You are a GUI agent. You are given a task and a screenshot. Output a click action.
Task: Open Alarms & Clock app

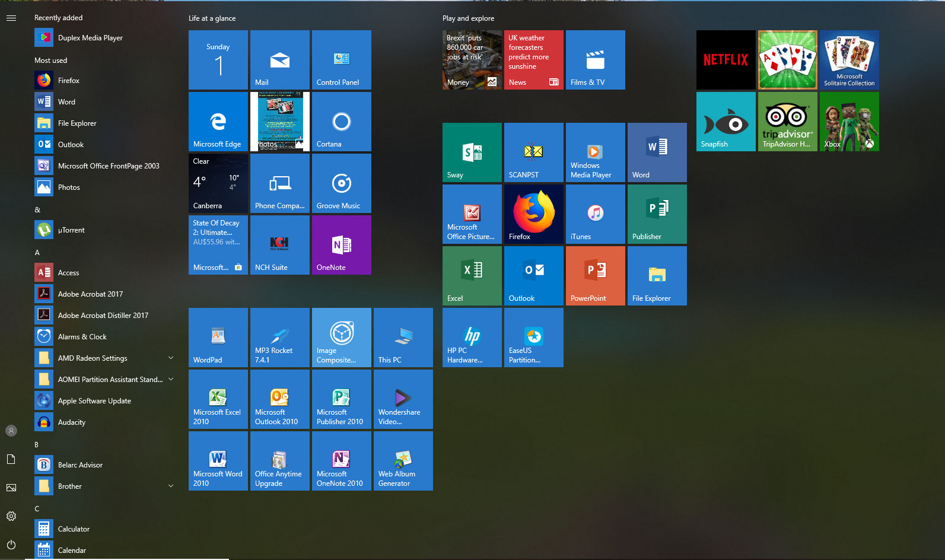[x=104, y=337]
